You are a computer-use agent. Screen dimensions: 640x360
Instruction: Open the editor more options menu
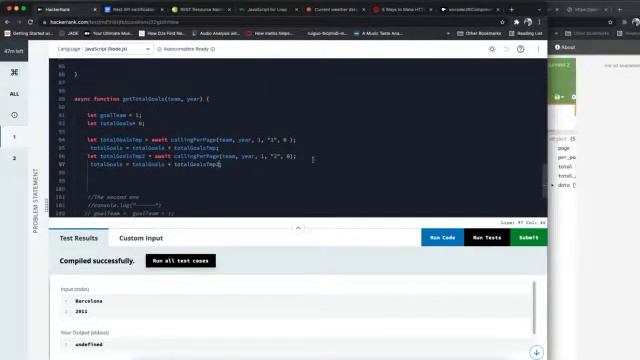pos(538,49)
